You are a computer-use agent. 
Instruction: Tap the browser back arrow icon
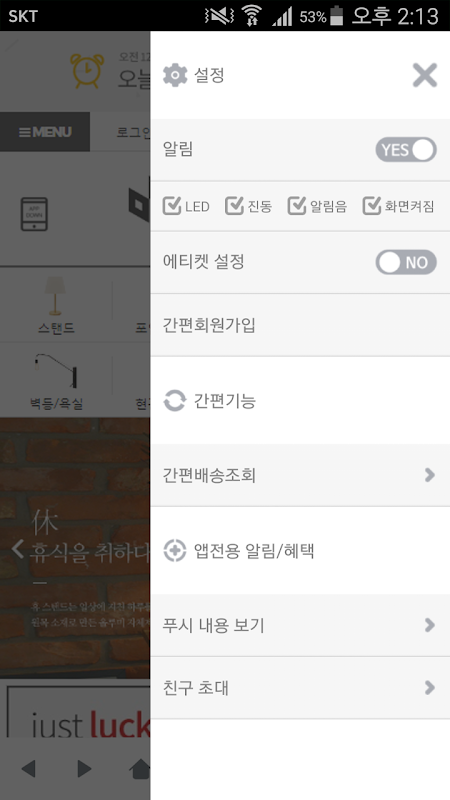tap(29, 769)
